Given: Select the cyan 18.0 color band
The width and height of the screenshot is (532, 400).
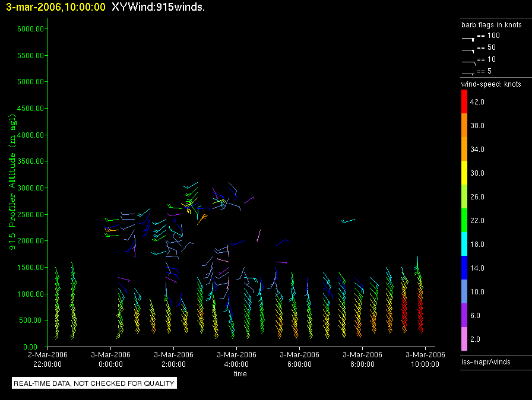Looking at the screenshot, I should click(464, 244).
